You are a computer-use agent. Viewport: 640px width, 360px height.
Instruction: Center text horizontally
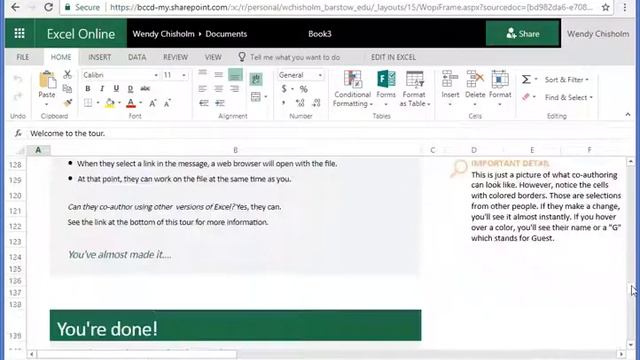coord(219,89)
